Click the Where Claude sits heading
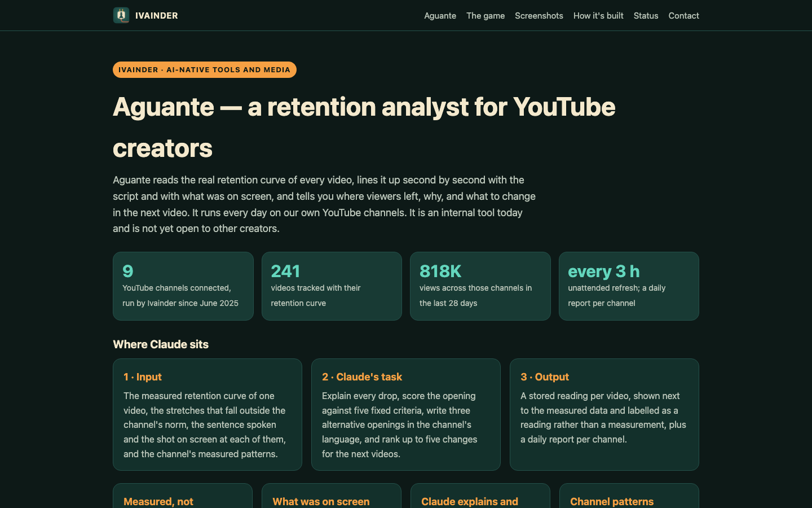The image size is (812, 508). pos(161,344)
